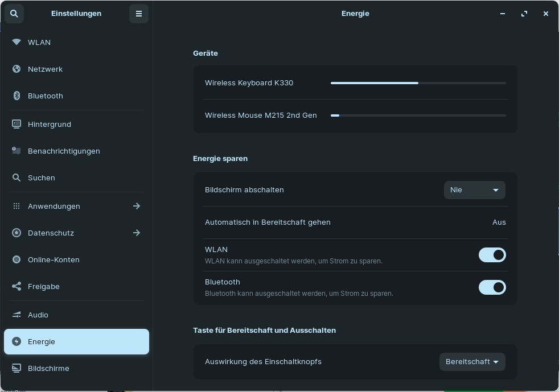Viewport: 559px width, 392px height.
Task: Click the Bildschirme displays icon
Action: (x=17, y=368)
